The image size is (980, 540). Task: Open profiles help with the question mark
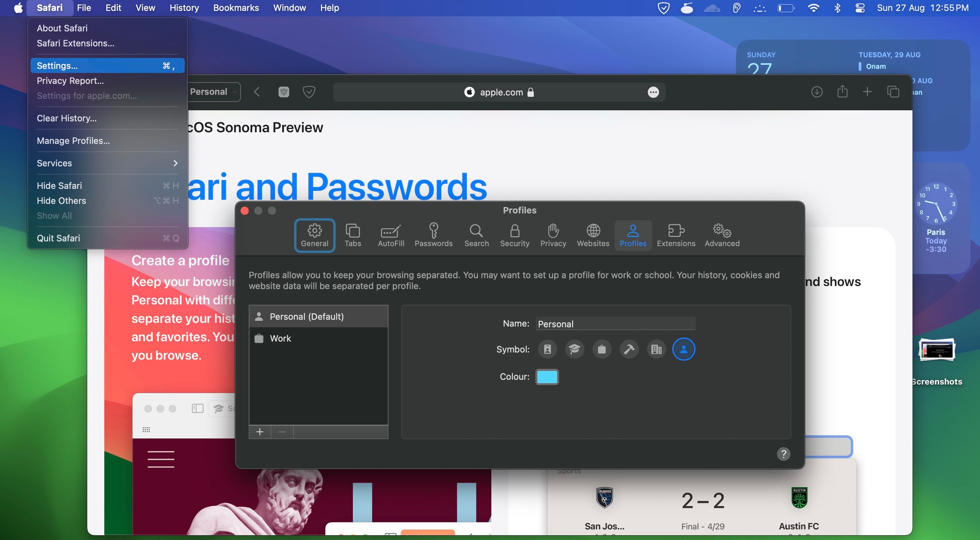[x=783, y=454]
